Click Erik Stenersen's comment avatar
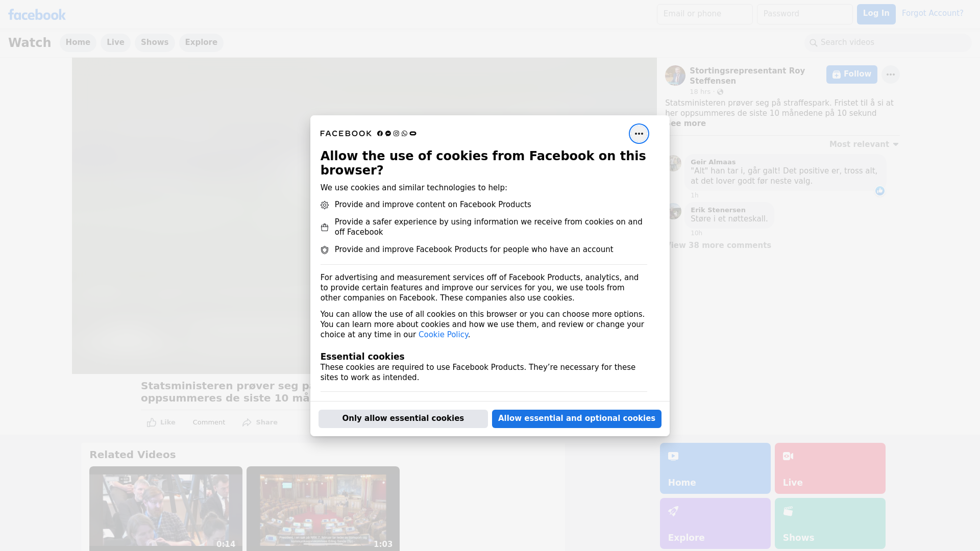The height and width of the screenshot is (551, 980). [675, 211]
